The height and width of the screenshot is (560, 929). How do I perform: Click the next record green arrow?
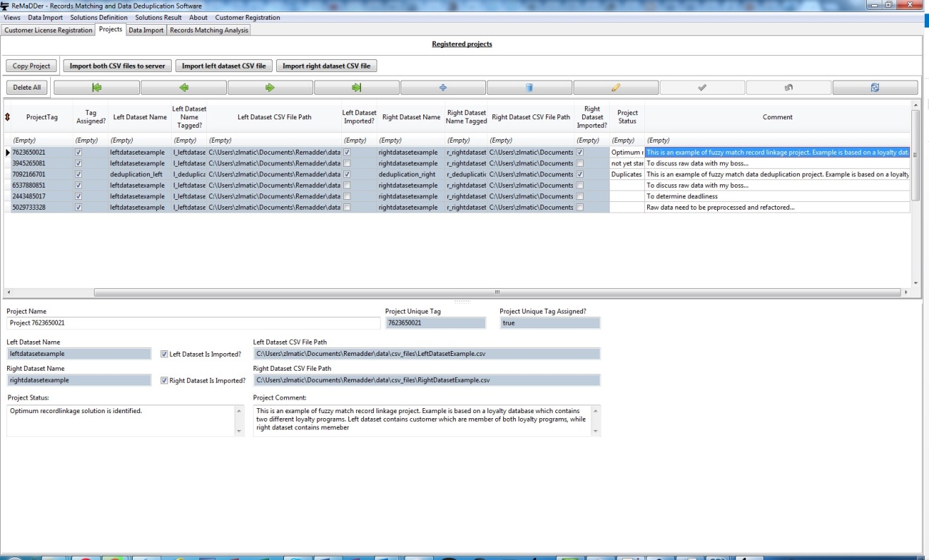(270, 88)
